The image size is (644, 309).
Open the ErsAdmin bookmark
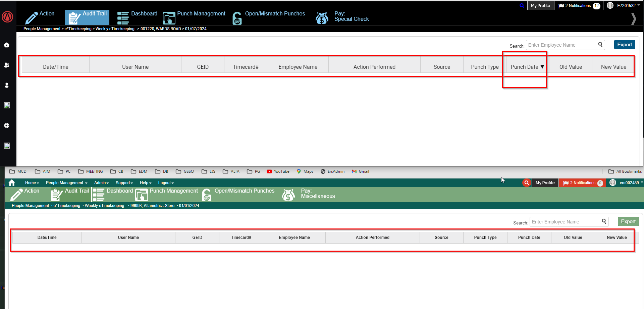(332, 171)
